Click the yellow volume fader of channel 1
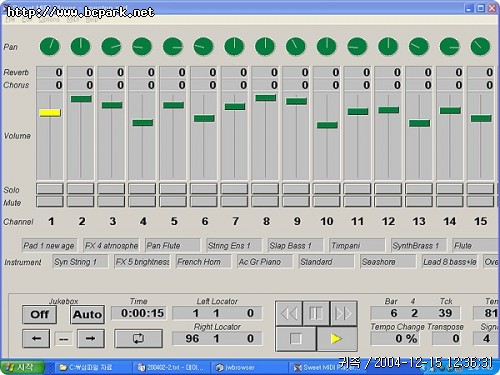The height and width of the screenshot is (375, 500). [x=50, y=113]
